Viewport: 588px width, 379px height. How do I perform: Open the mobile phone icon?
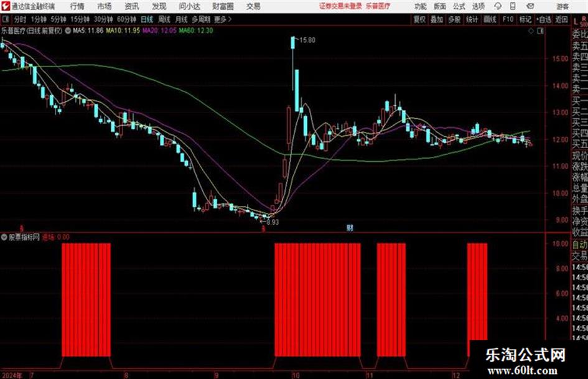point(513,6)
